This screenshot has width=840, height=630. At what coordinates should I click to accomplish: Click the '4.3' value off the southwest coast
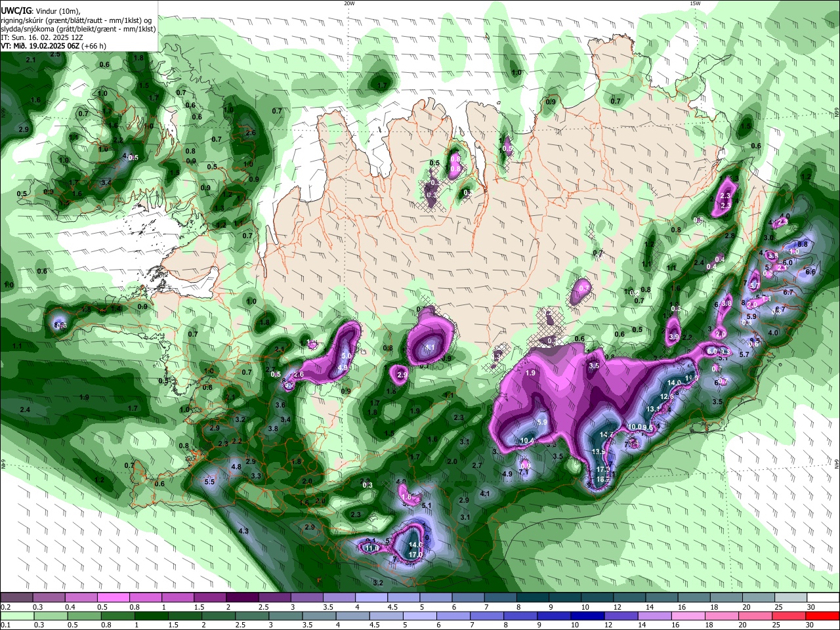(243, 531)
